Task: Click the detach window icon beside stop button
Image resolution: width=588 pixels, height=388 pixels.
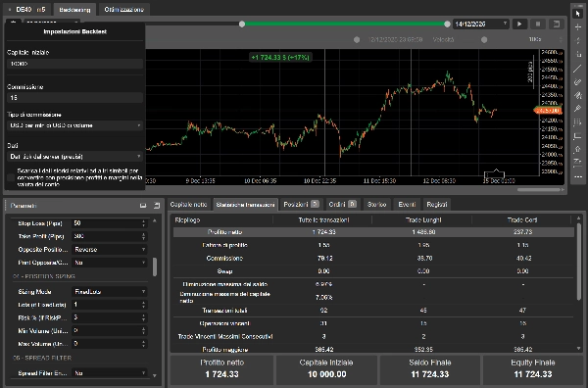Action: pos(557,24)
